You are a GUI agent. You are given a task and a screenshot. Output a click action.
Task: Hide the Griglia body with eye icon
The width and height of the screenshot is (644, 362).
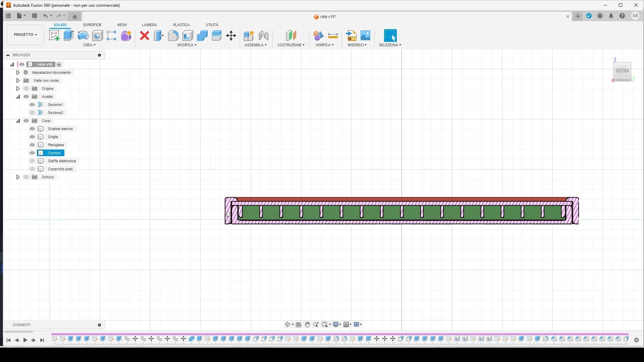point(32,137)
